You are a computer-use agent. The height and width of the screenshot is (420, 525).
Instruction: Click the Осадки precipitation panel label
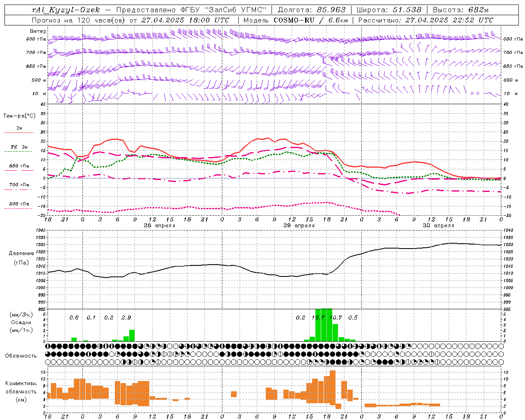click(21, 322)
